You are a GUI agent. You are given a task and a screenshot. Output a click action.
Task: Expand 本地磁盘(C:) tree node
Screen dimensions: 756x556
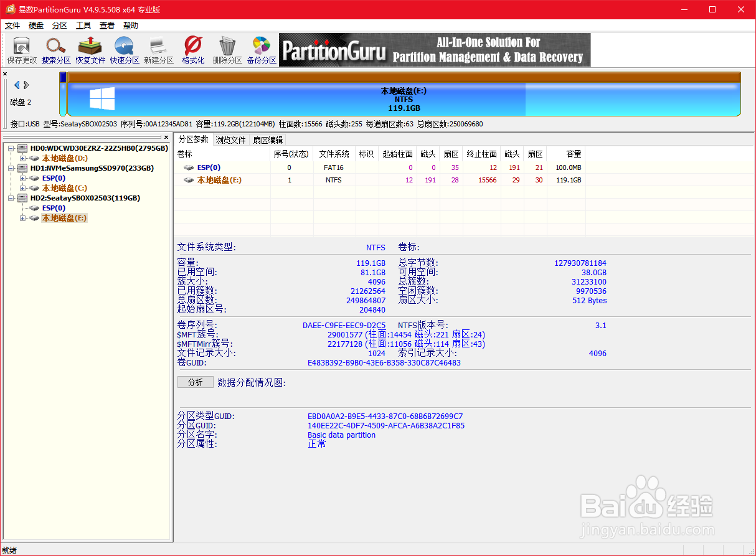(x=22, y=188)
